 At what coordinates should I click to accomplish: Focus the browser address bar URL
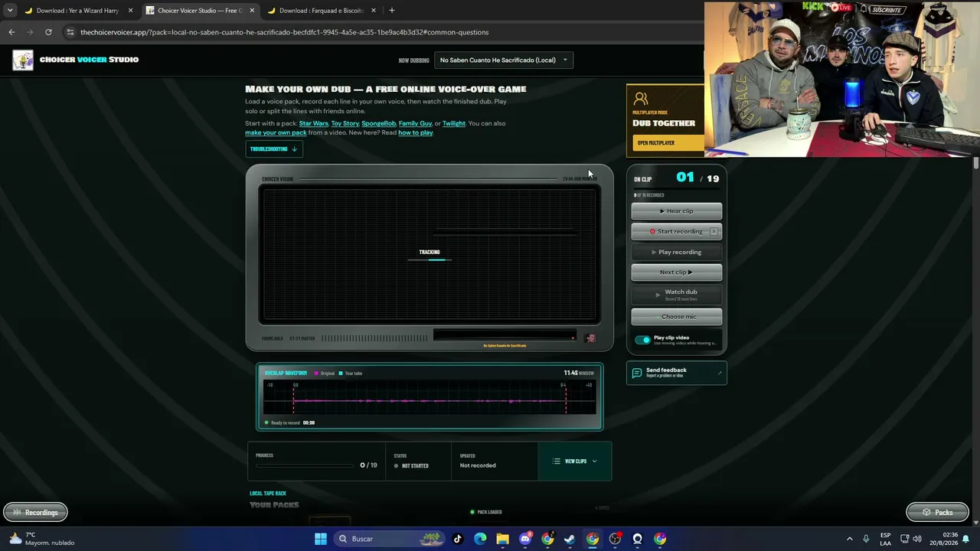[284, 32]
